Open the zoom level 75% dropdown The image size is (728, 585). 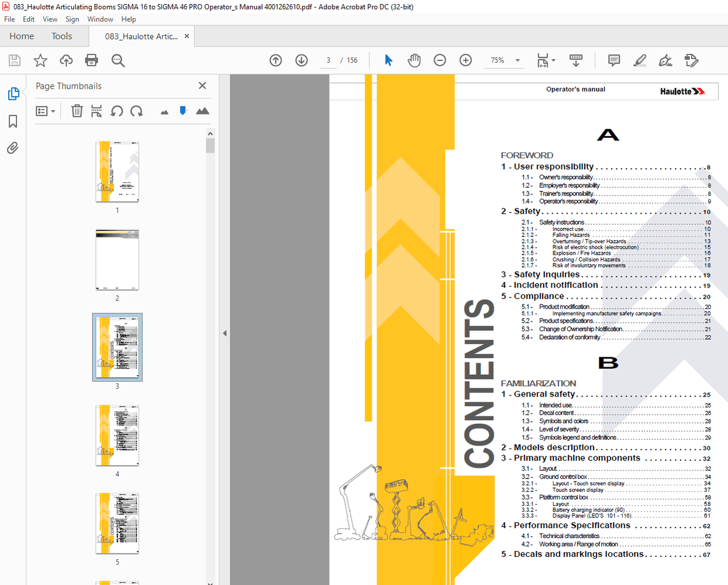(517, 60)
